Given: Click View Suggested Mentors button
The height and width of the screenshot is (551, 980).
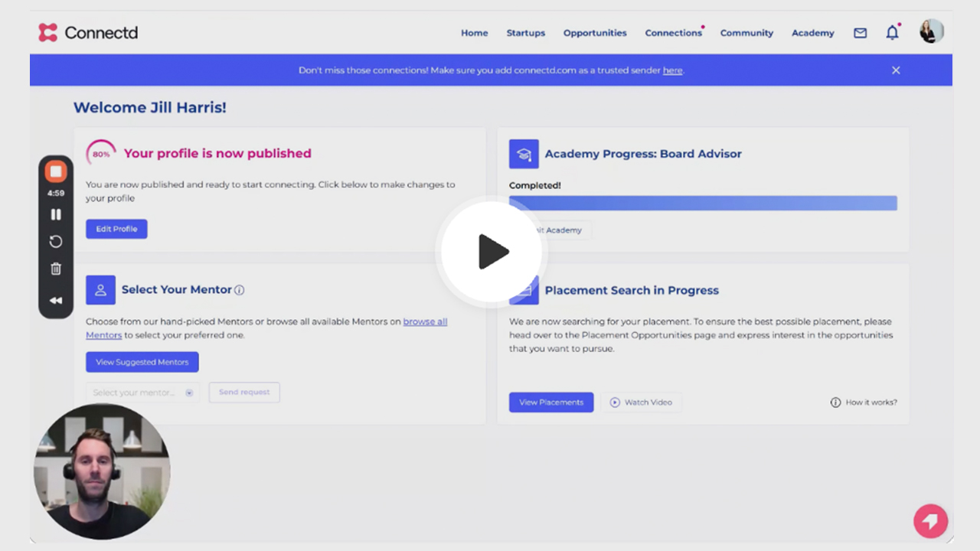Looking at the screenshot, I should point(142,362).
